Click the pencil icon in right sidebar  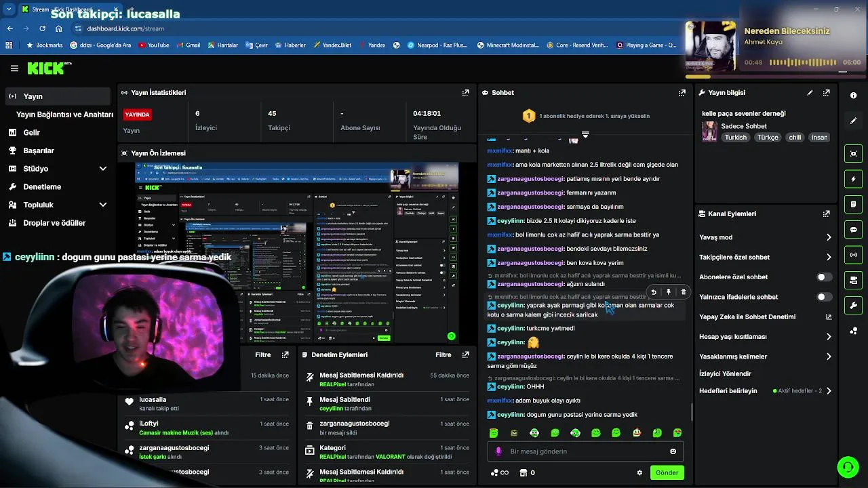point(853,121)
